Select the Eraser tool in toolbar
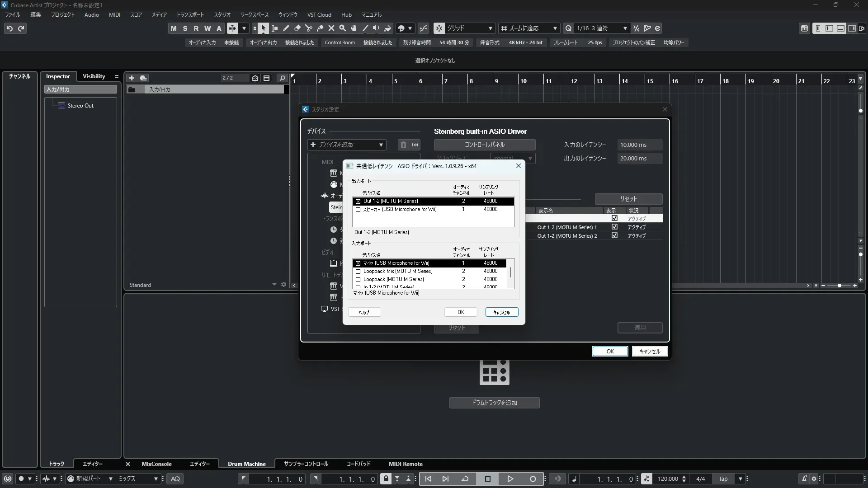868x488 pixels. (297, 28)
